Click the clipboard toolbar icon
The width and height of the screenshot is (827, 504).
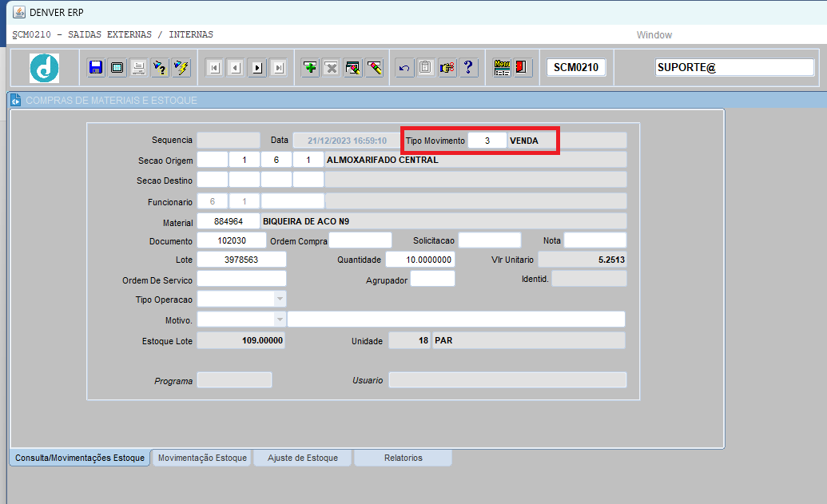coord(426,67)
